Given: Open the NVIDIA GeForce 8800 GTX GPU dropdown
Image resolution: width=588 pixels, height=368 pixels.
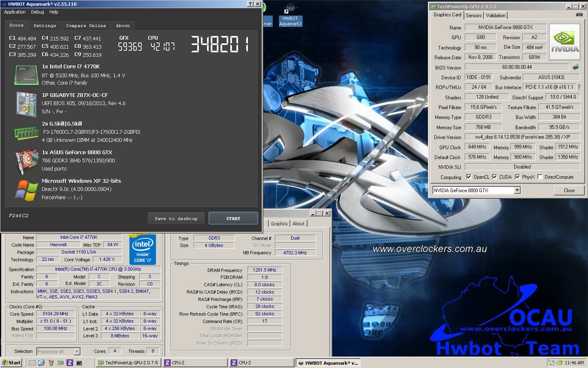Looking at the screenshot, I should 517,190.
